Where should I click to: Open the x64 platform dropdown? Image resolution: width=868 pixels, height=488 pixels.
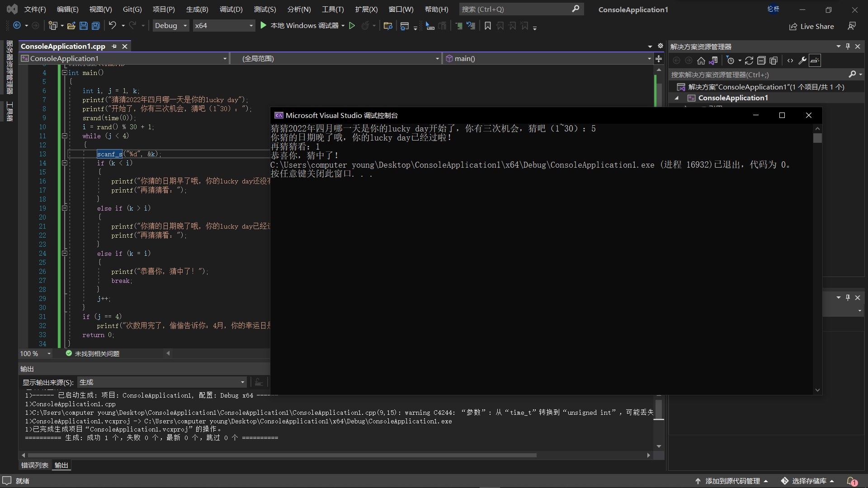click(x=223, y=26)
